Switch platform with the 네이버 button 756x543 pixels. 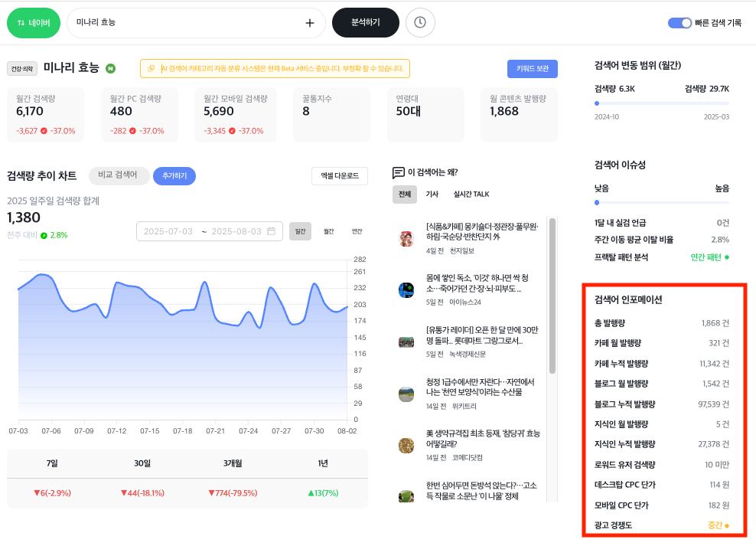click(34, 23)
